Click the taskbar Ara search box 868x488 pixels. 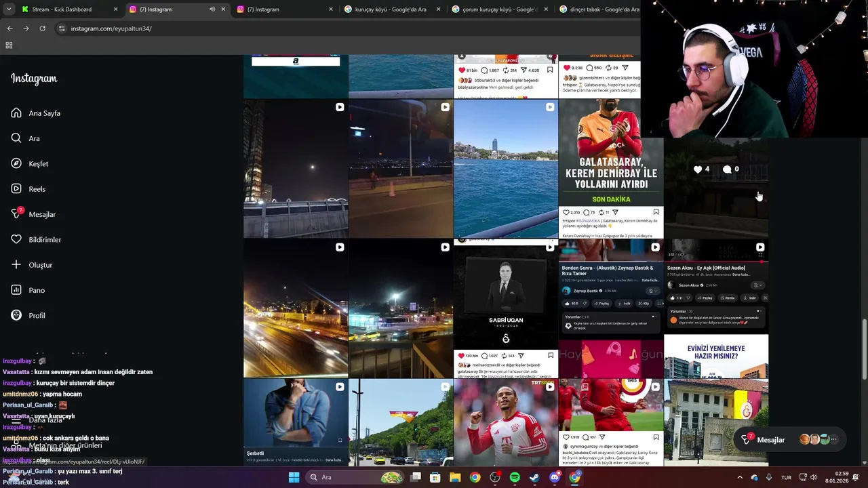[x=353, y=477]
